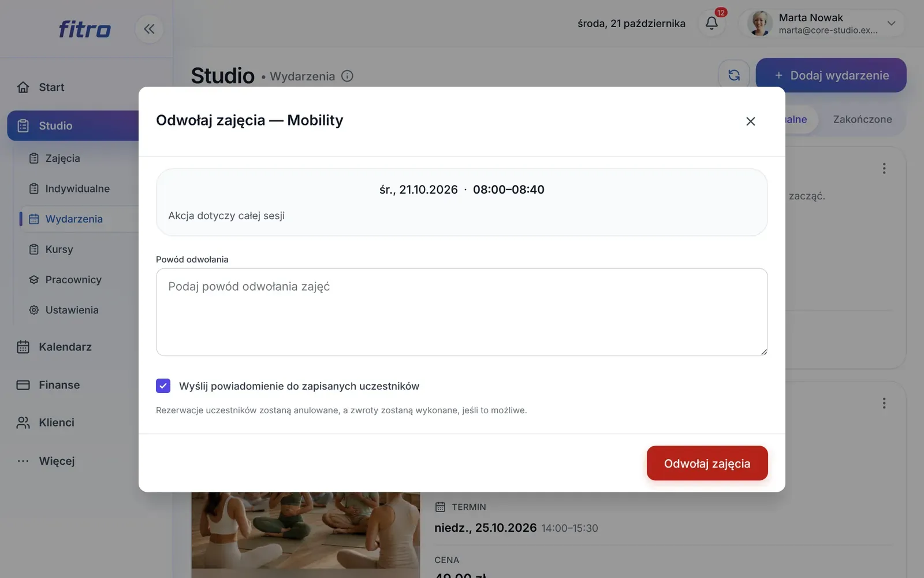
Task: Click the refresh events icon
Action: 733,75
